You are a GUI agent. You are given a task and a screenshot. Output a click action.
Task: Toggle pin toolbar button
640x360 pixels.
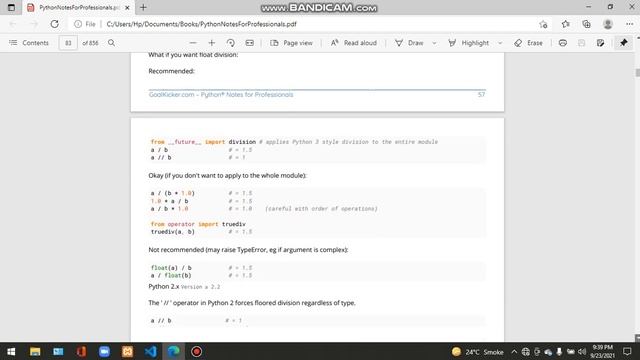pyautogui.click(x=623, y=43)
